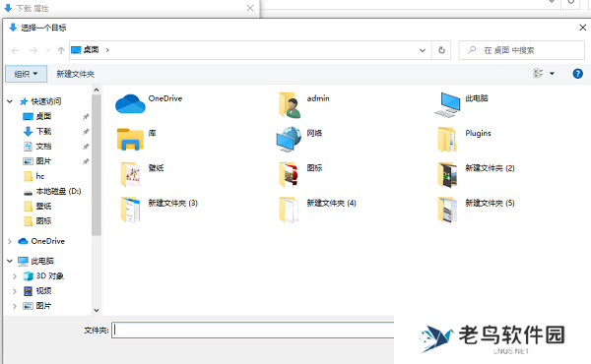Click the 桌面 breadcrumb in address bar
The width and height of the screenshot is (591, 364).
click(91, 50)
